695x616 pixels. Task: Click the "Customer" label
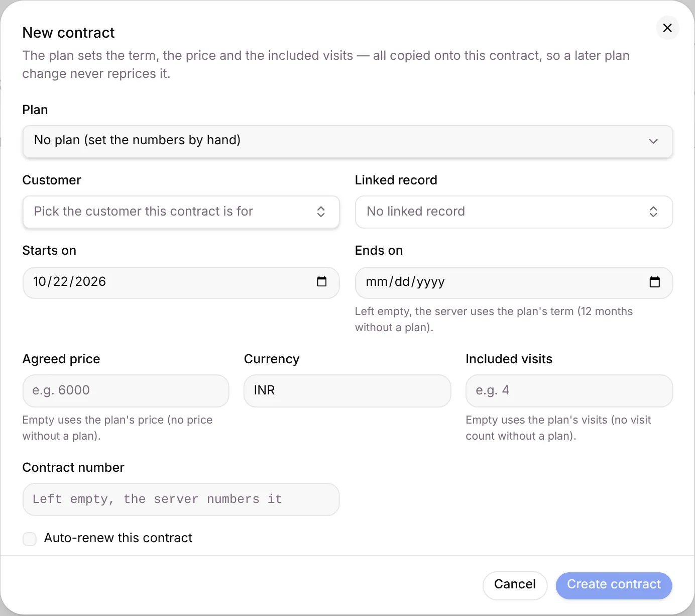tap(52, 180)
